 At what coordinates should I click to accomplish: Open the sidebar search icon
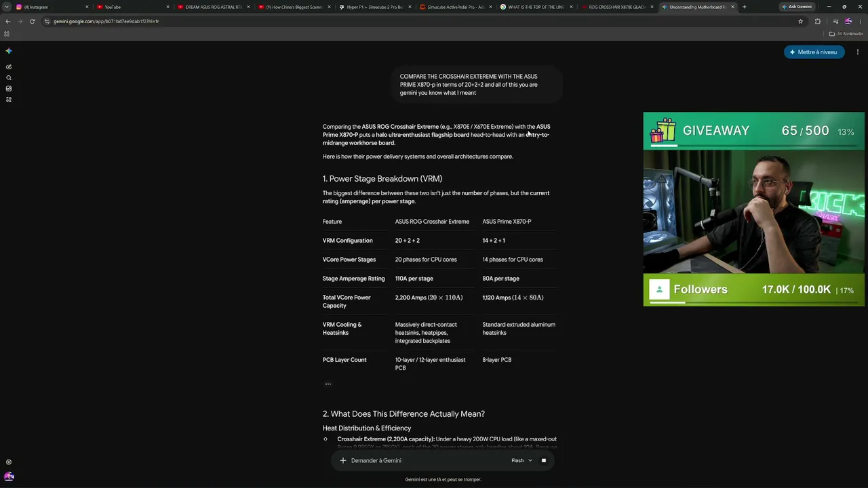(9, 78)
